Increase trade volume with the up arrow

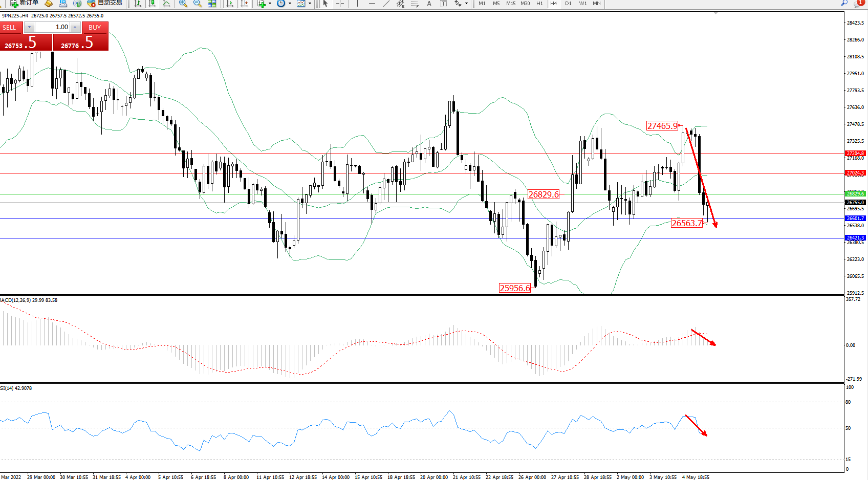(x=75, y=27)
